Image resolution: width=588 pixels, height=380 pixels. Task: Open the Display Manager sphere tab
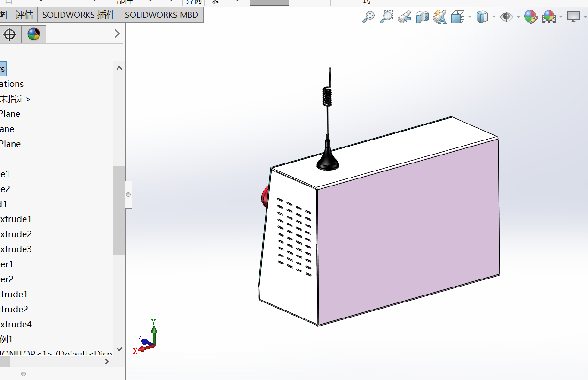tap(33, 34)
